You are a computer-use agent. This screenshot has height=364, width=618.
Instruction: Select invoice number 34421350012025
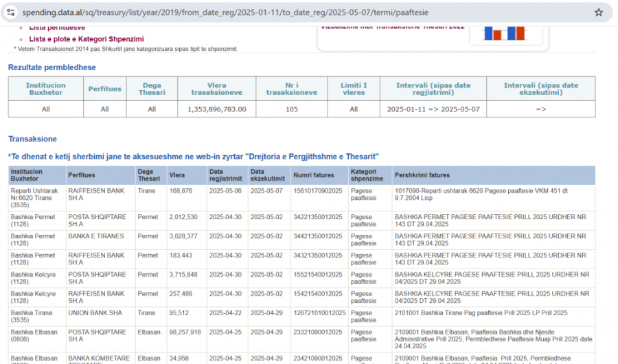[318, 236]
